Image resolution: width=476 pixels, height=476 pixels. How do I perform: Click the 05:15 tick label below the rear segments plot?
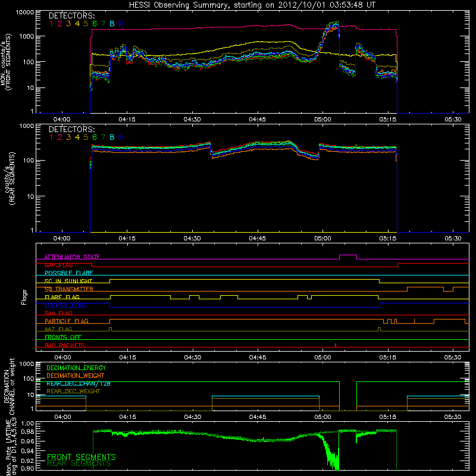388,239
